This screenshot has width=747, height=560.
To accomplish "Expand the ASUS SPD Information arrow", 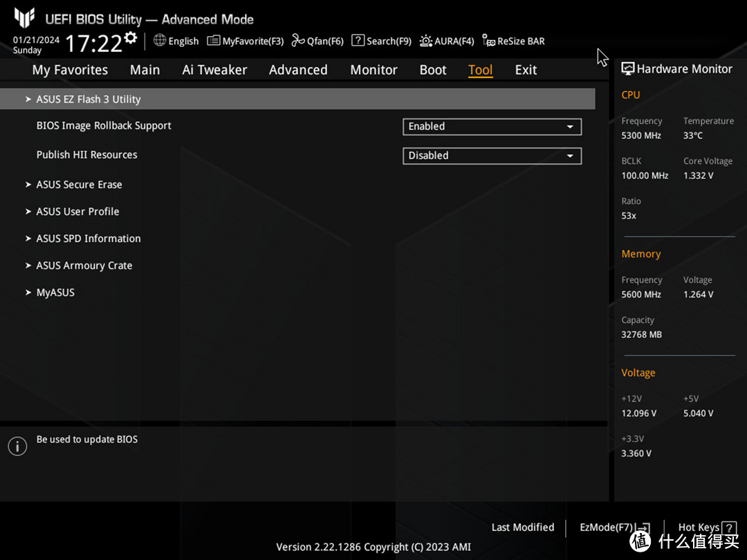I will pyautogui.click(x=28, y=239).
